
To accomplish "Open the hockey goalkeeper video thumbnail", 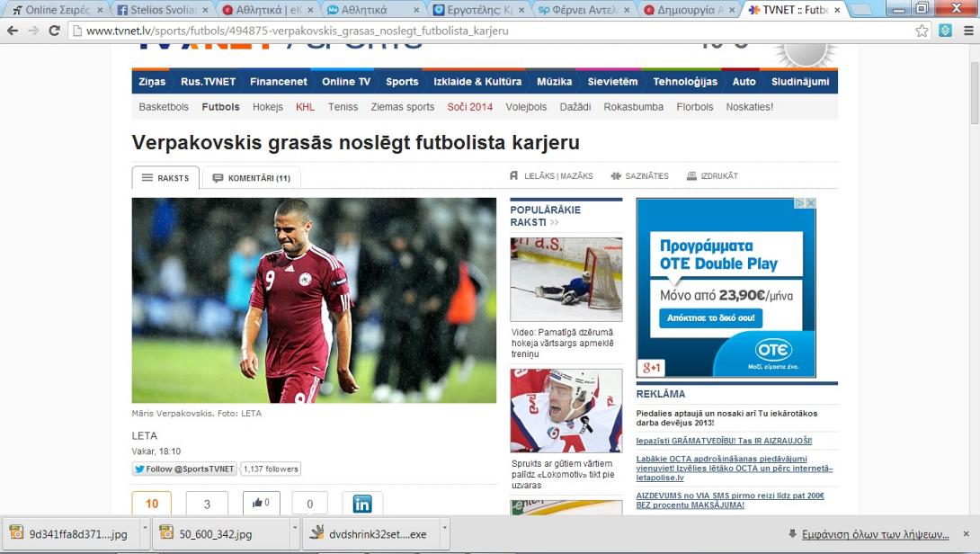I will pos(566,280).
